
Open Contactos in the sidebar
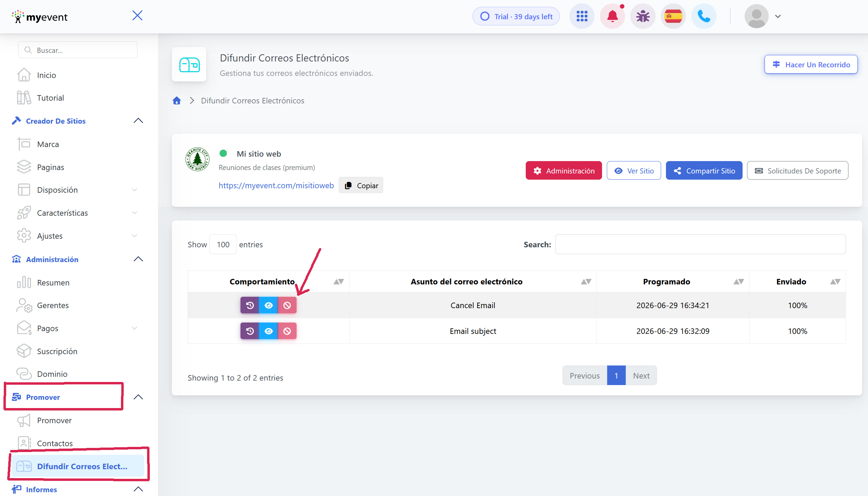coord(55,443)
